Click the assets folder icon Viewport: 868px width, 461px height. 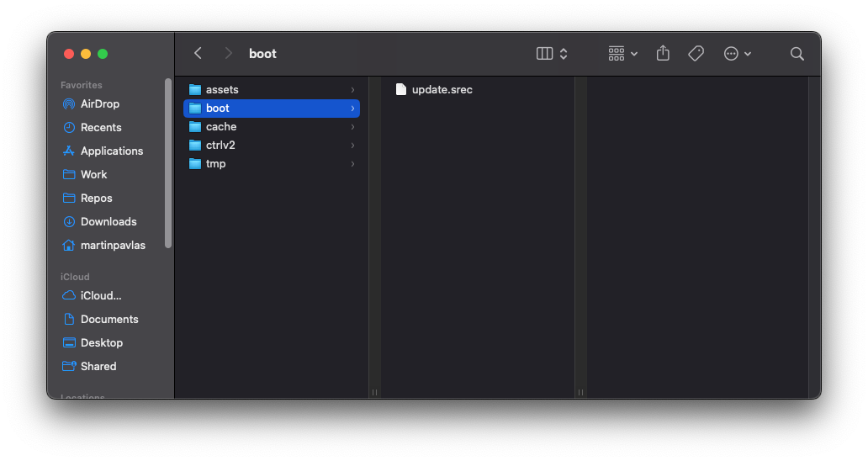195,90
